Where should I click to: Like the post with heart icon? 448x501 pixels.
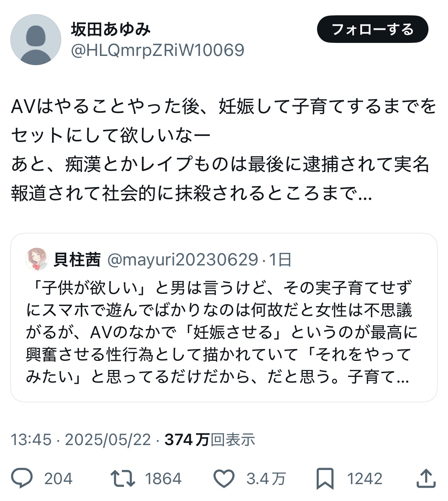tap(224, 479)
